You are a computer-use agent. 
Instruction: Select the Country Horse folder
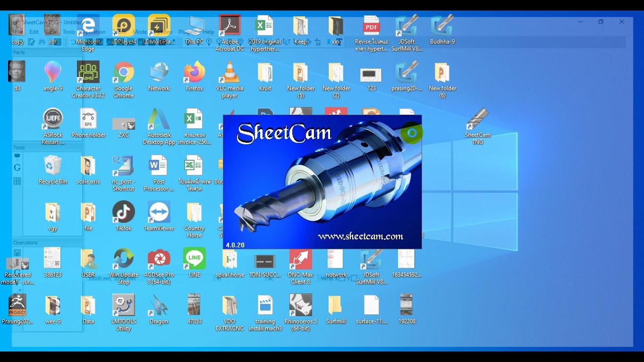tap(194, 220)
